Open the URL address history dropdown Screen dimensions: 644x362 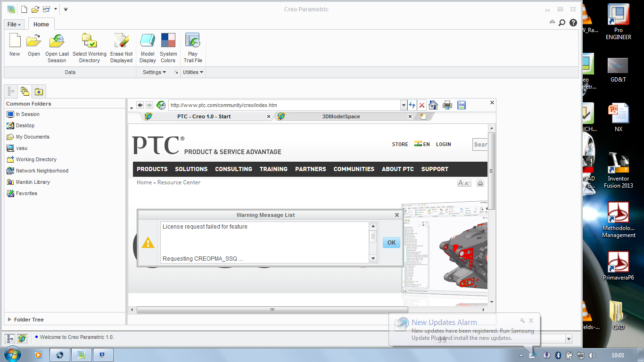point(404,105)
